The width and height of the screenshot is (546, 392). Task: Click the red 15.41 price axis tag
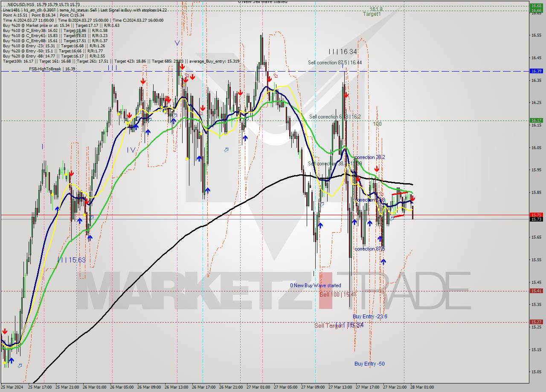pos(536,291)
